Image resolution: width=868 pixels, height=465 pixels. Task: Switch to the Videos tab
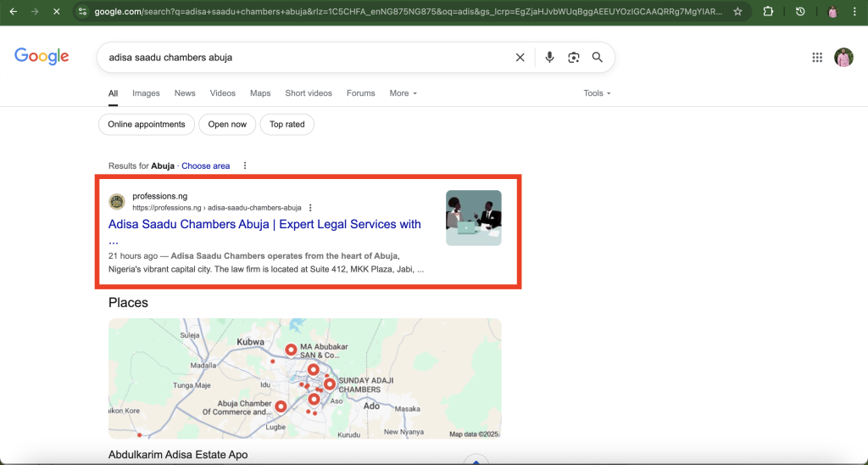coord(223,93)
